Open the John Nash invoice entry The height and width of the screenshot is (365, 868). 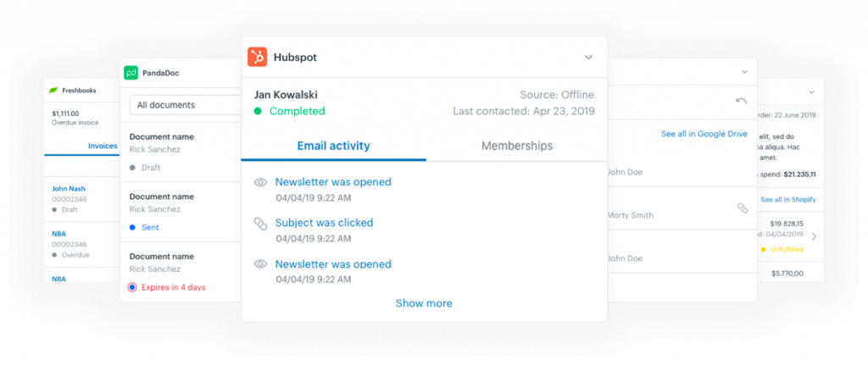tap(69, 189)
